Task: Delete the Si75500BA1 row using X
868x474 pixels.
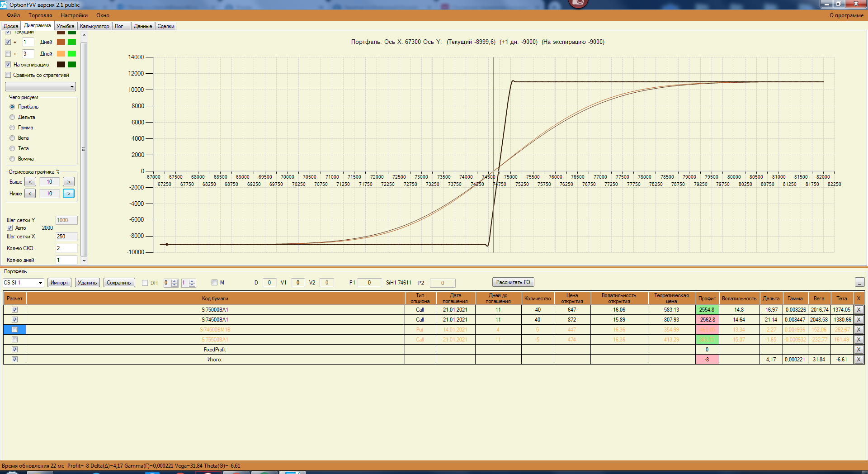Action: [x=859, y=340]
